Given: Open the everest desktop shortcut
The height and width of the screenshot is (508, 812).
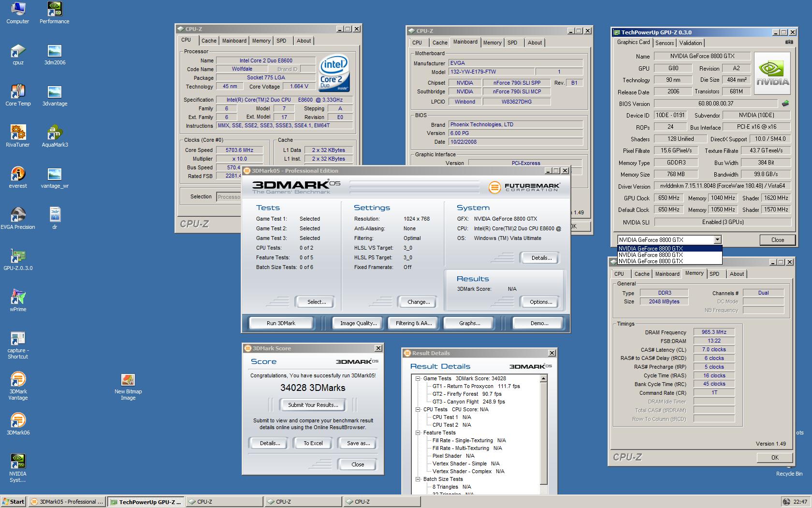Looking at the screenshot, I should [18, 178].
